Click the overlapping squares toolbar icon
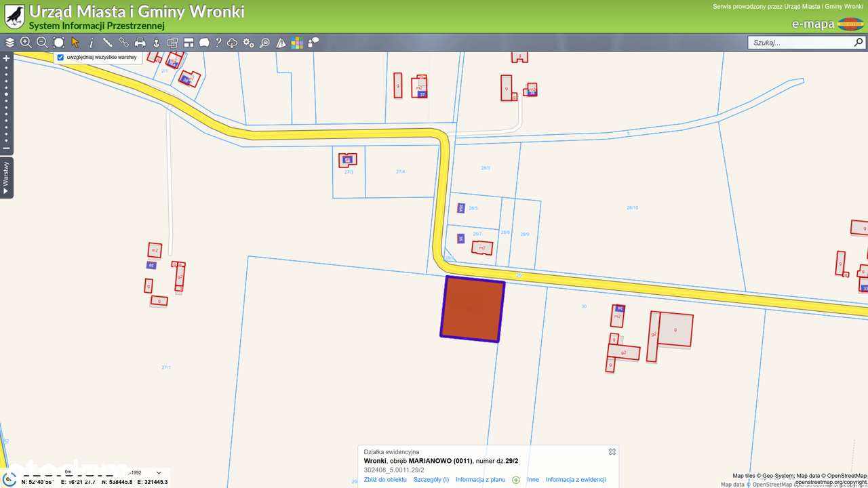The width and height of the screenshot is (868, 488). tap(172, 42)
